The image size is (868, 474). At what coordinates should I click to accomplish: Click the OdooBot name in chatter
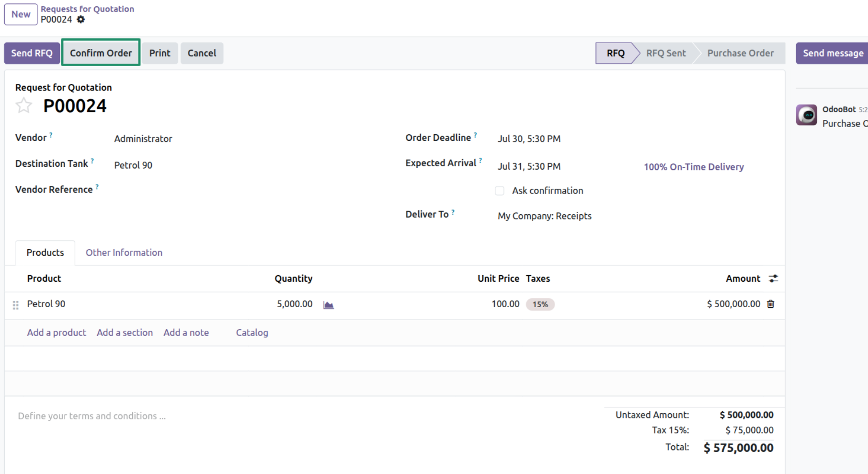coord(839,109)
